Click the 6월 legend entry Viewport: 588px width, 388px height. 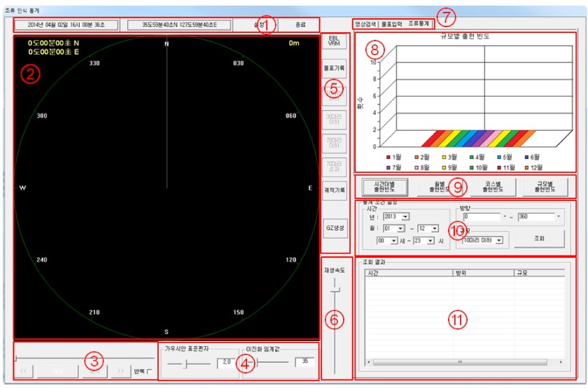pos(532,157)
